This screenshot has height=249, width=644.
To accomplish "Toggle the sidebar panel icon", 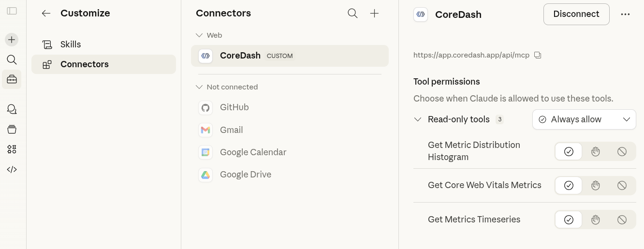I will point(12,11).
